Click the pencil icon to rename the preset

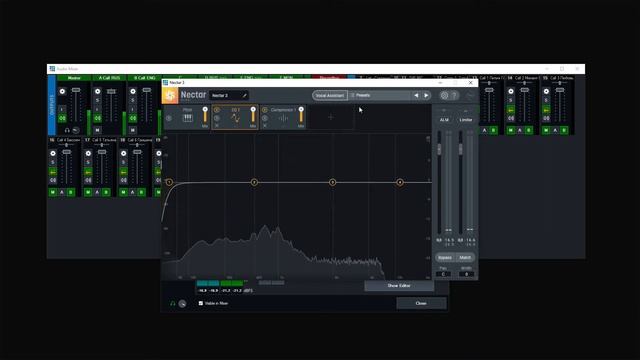244,96
